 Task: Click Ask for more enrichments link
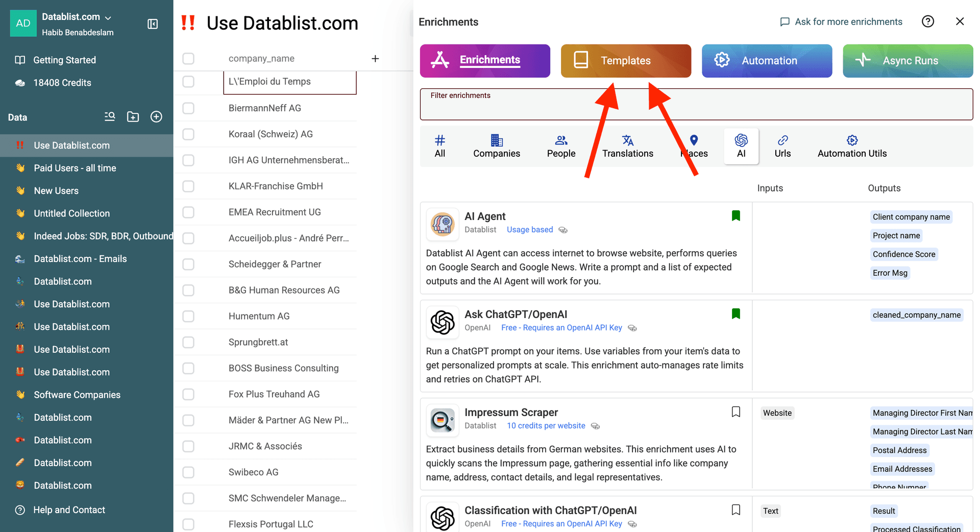pos(841,22)
